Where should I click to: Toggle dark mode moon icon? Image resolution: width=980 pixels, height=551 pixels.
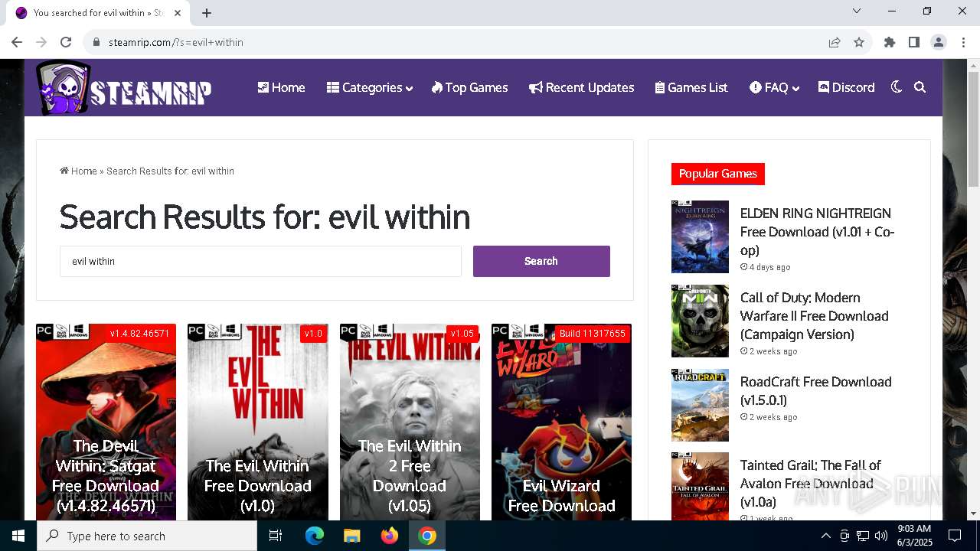pos(897,87)
